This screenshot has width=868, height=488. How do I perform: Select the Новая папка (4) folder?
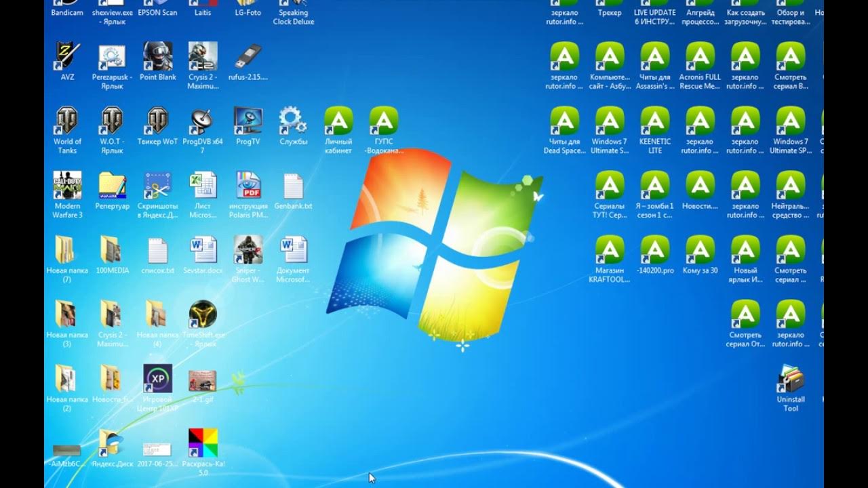pos(157,314)
